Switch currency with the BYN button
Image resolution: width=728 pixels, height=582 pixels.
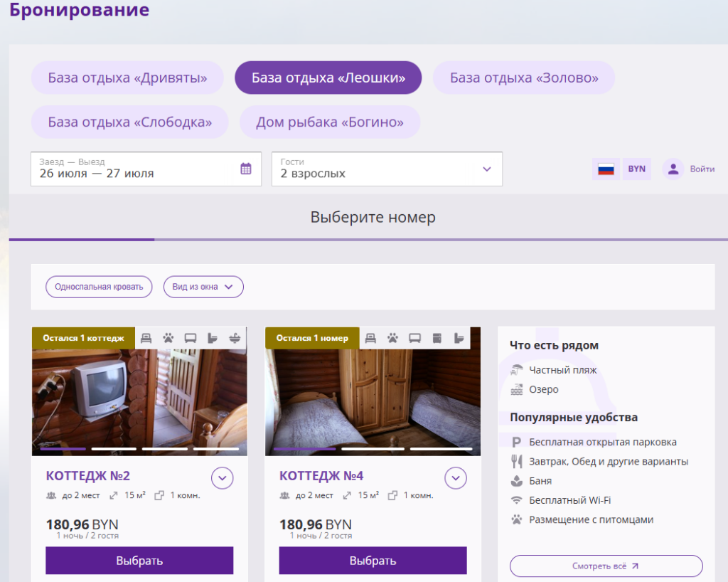[636, 169]
